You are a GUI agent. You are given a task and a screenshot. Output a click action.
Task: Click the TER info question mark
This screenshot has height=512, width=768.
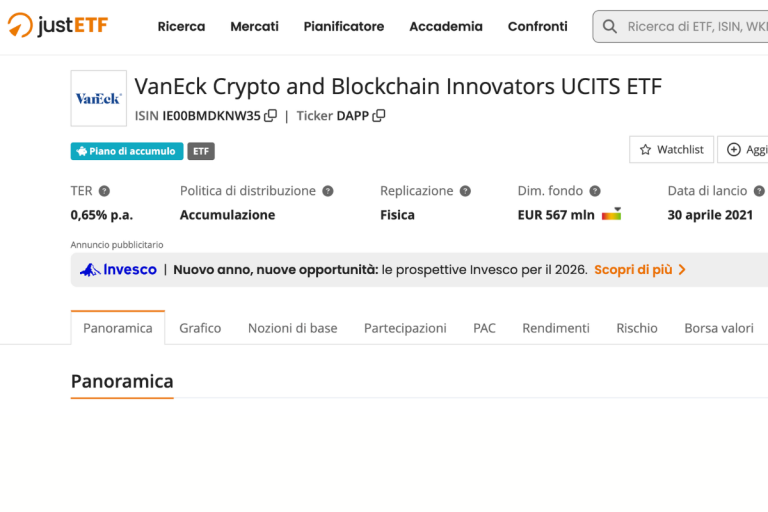(104, 191)
